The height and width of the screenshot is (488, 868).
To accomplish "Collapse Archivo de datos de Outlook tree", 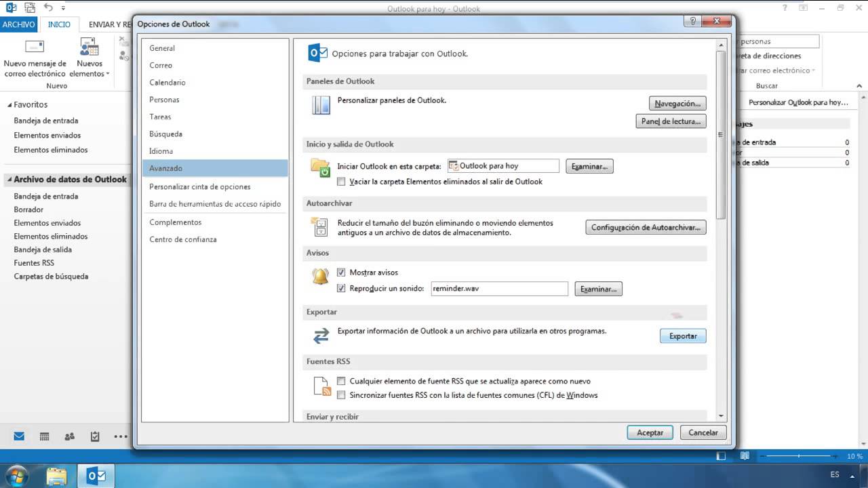I will 9,180.
